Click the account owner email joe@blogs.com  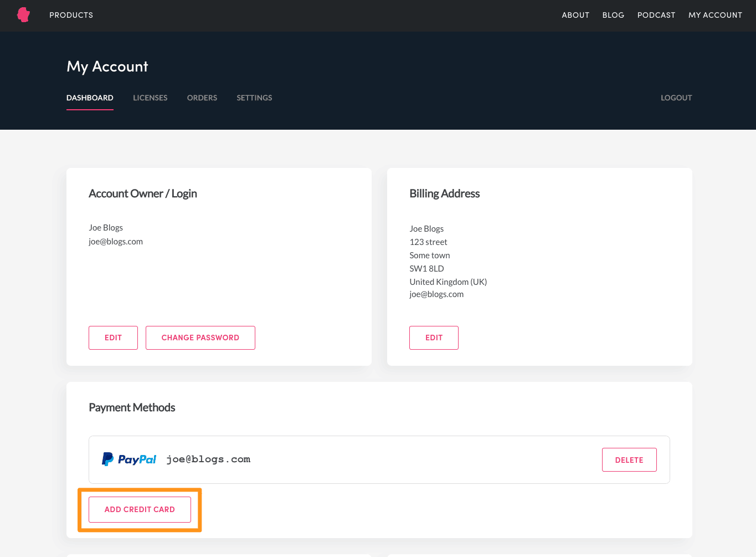point(116,242)
